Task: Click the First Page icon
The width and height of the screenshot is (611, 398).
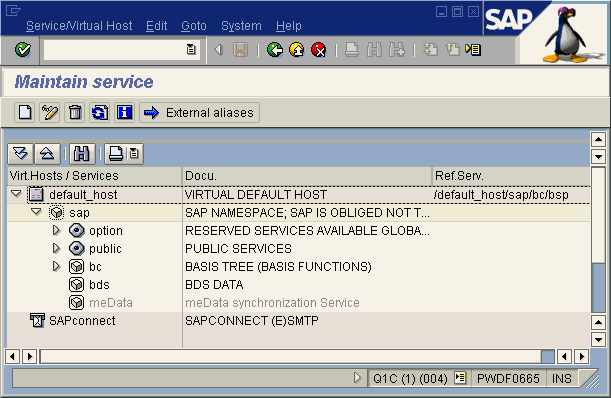Action: [431, 50]
